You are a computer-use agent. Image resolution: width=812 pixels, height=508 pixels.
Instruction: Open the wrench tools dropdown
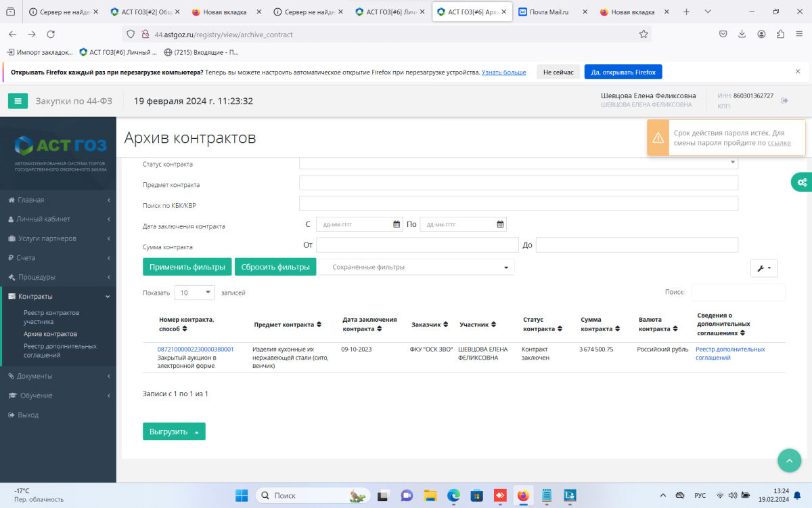pyautogui.click(x=764, y=268)
